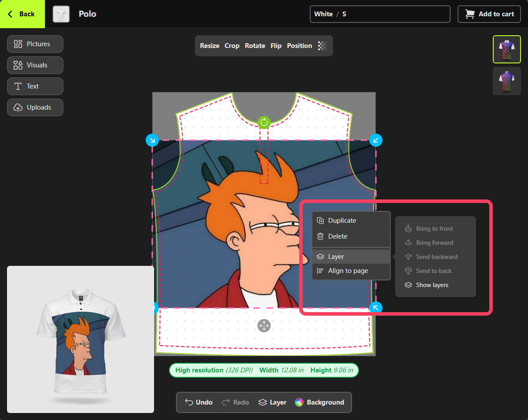Click the Polo product title
The image size is (528, 420).
[88, 14]
